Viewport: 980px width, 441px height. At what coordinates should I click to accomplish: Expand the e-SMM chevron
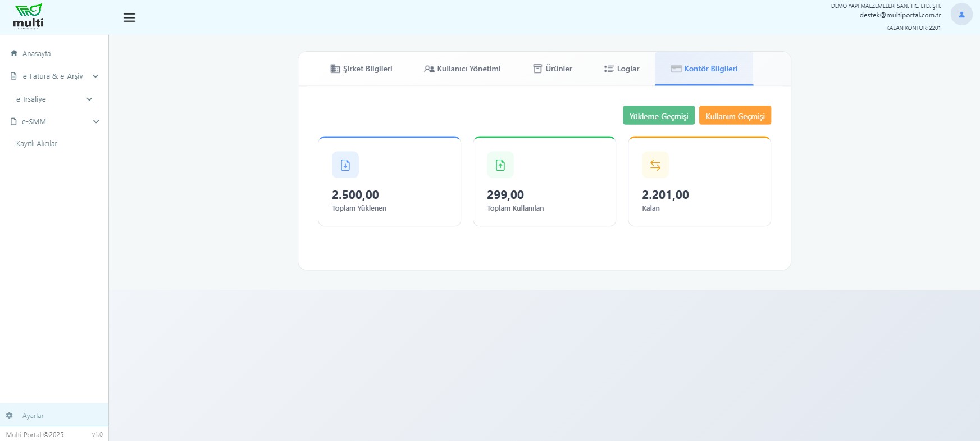pos(96,122)
